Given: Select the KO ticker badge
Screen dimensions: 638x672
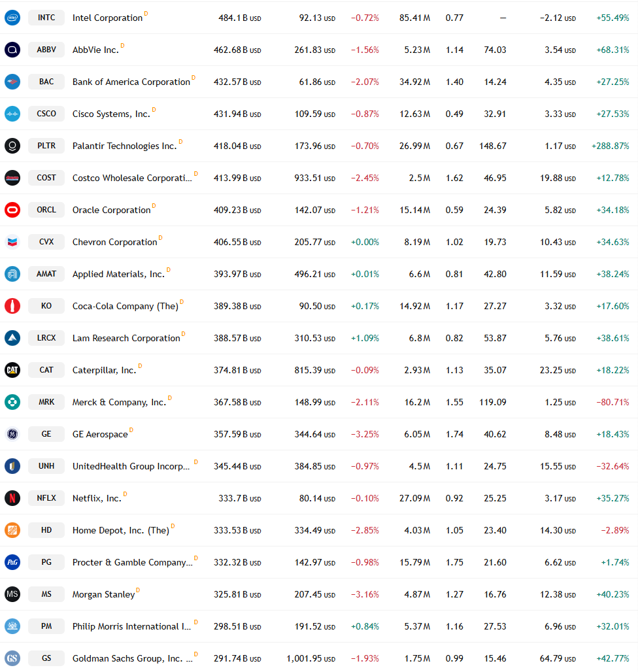Looking at the screenshot, I should pos(46,305).
